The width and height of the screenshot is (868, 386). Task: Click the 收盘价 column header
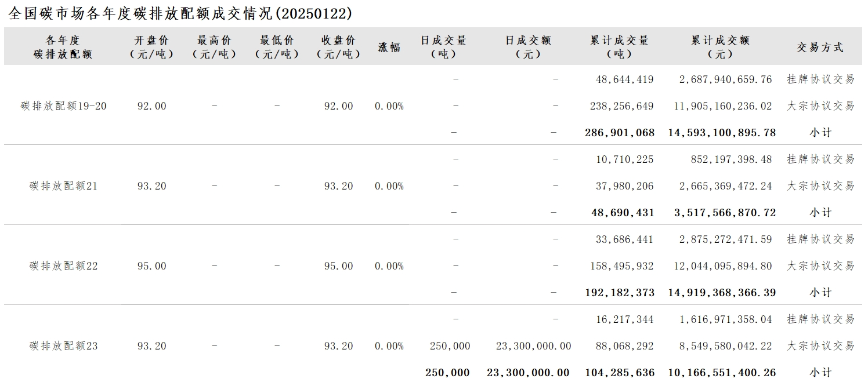pos(339,47)
